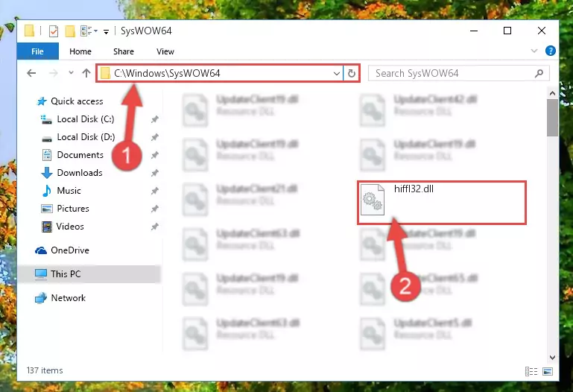Select OneDrive in navigation pane

[62, 250]
